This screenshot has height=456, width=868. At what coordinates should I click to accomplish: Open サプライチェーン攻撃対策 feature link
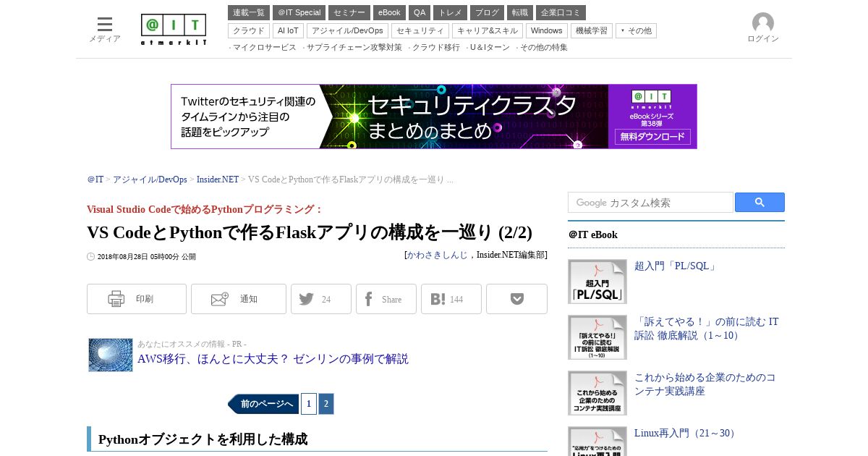tap(354, 47)
